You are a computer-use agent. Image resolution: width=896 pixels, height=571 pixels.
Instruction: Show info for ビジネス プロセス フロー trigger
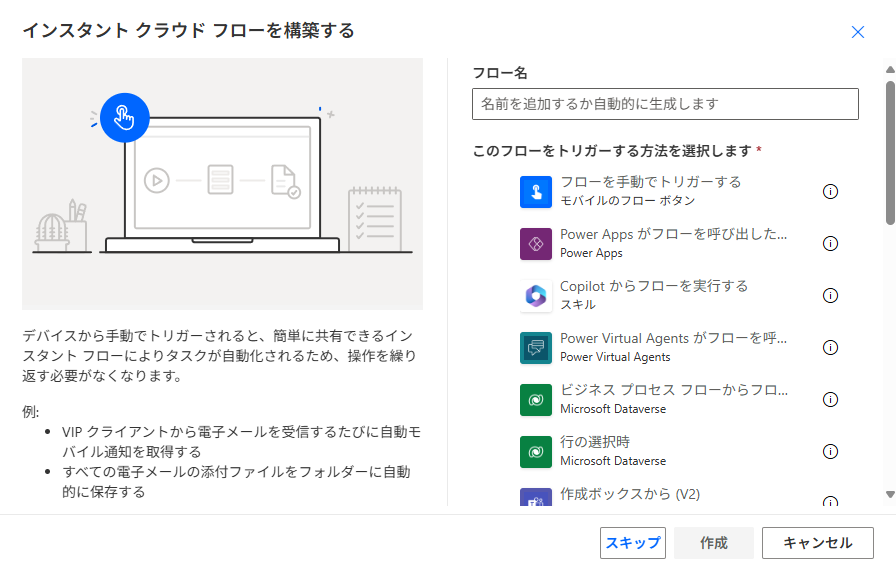click(830, 400)
